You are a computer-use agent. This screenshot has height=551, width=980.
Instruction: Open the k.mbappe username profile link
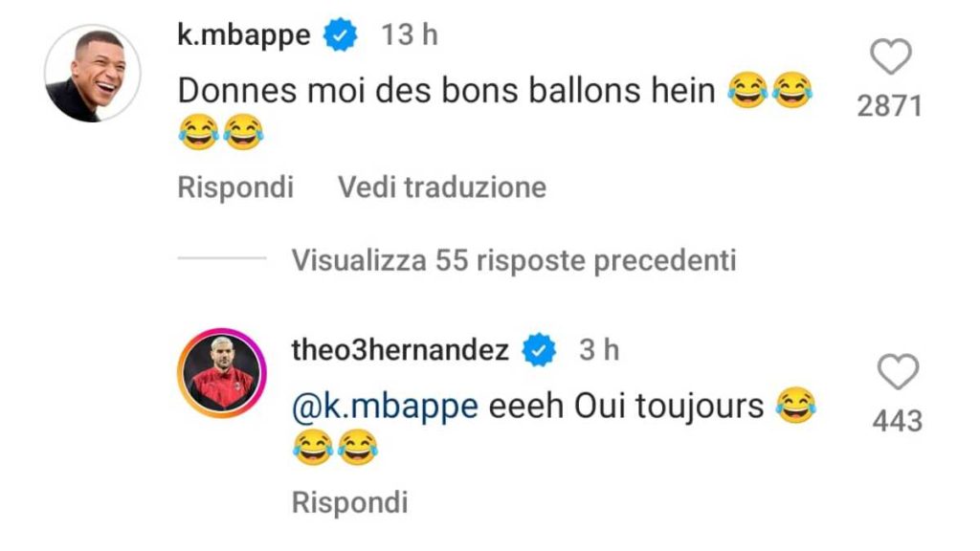244,35
